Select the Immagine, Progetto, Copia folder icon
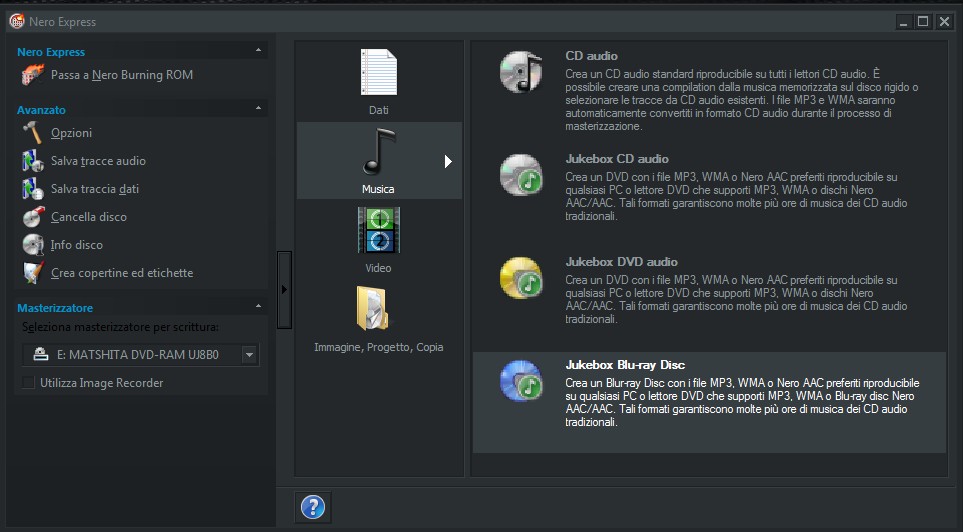 (372, 308)
